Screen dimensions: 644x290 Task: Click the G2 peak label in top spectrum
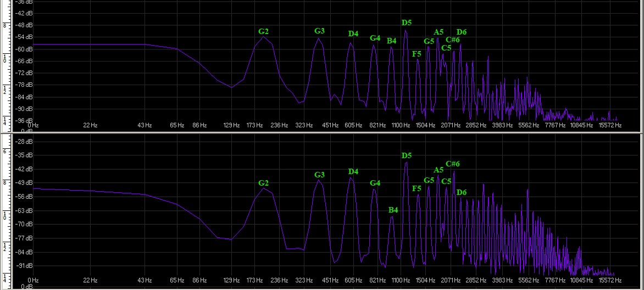[263, 31]
